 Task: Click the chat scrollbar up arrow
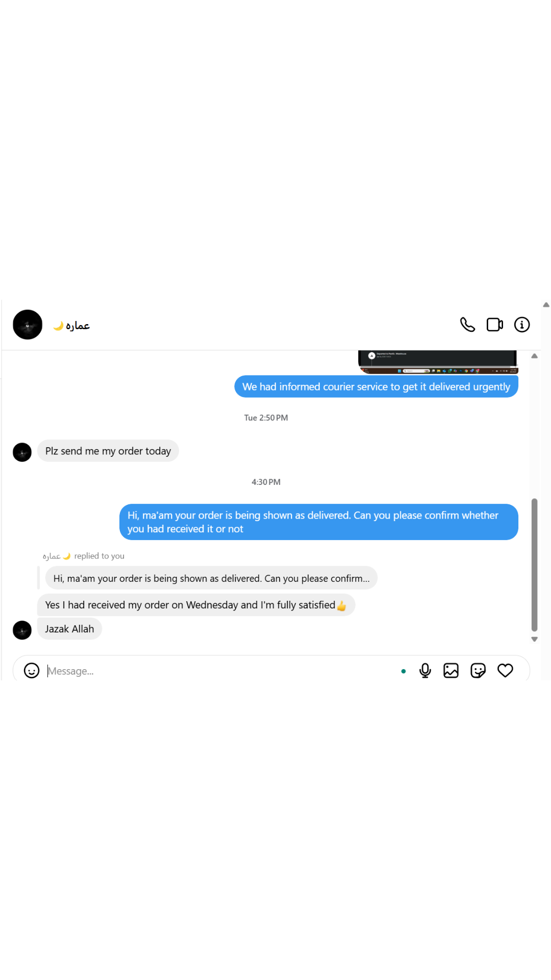[x=534, y=356]
